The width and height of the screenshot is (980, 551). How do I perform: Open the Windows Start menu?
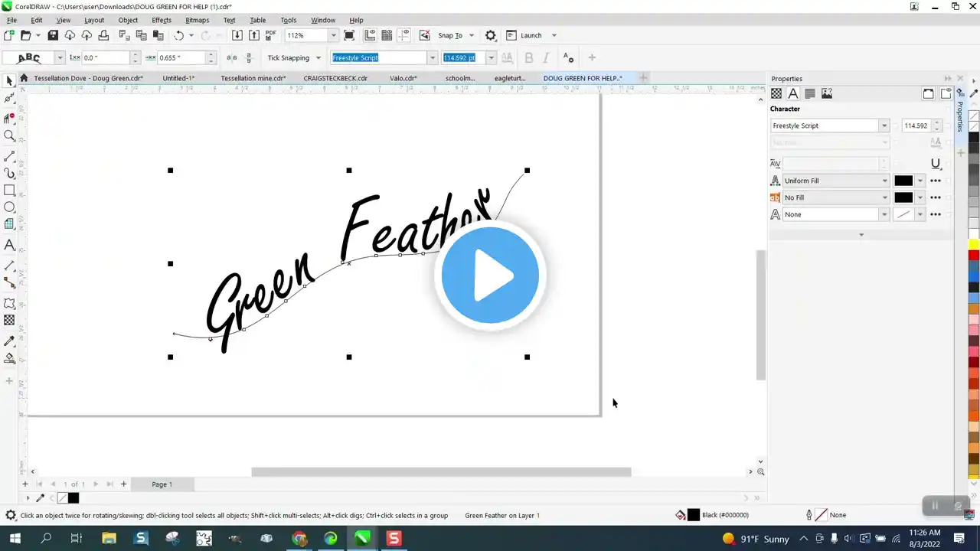click(15, 539)
